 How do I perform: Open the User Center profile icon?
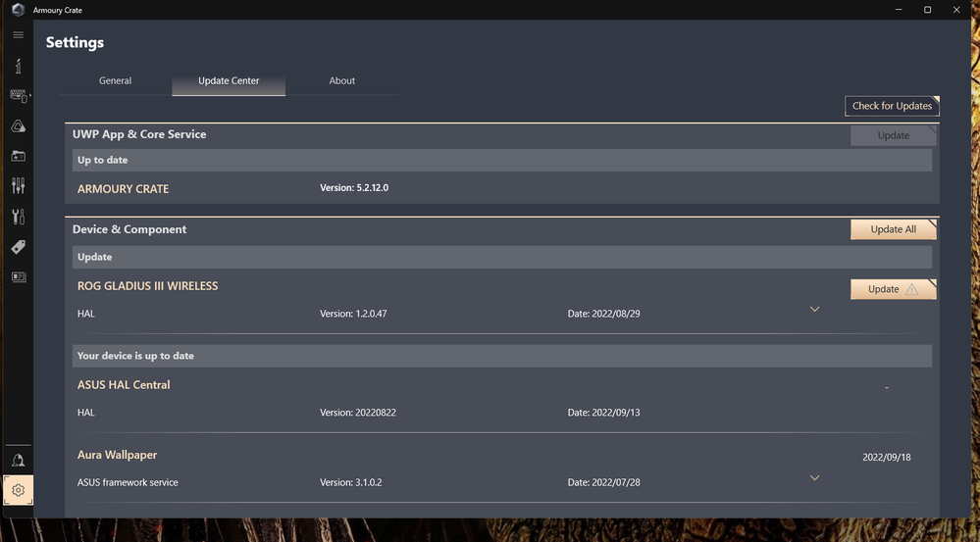18,461
